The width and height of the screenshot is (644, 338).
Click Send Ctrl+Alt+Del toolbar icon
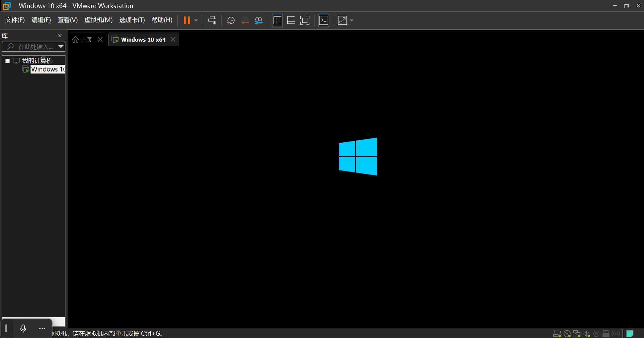212,20
